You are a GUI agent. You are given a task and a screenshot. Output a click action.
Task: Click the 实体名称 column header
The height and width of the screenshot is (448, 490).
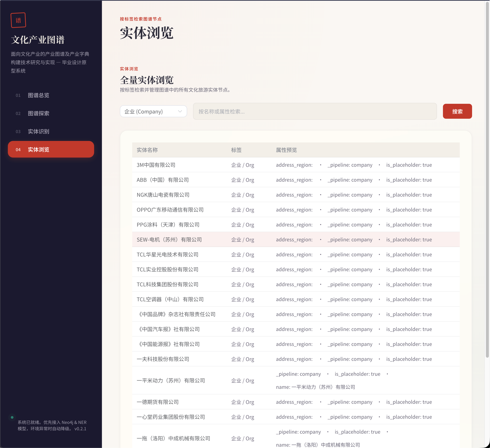(x=147, y=150)
